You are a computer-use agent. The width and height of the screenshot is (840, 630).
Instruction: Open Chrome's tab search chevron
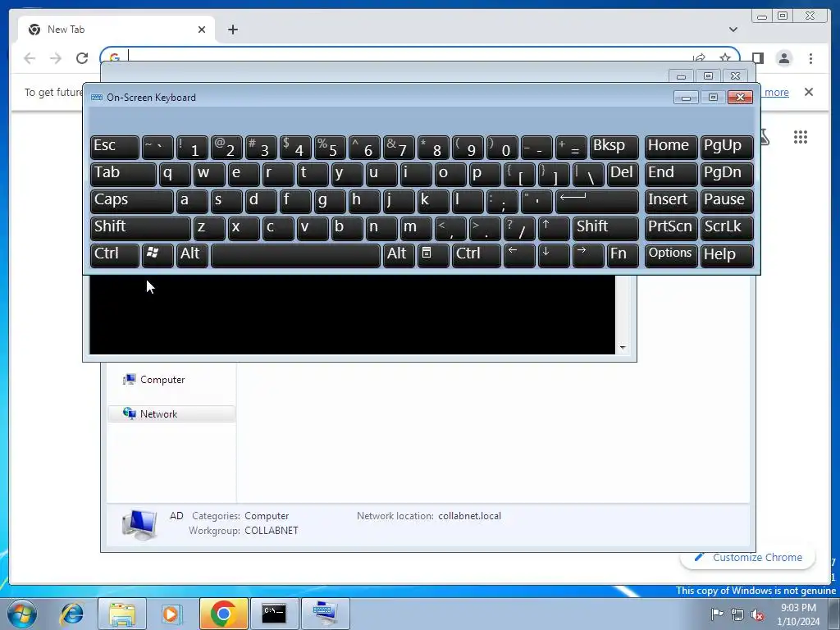tap(733, 30)
